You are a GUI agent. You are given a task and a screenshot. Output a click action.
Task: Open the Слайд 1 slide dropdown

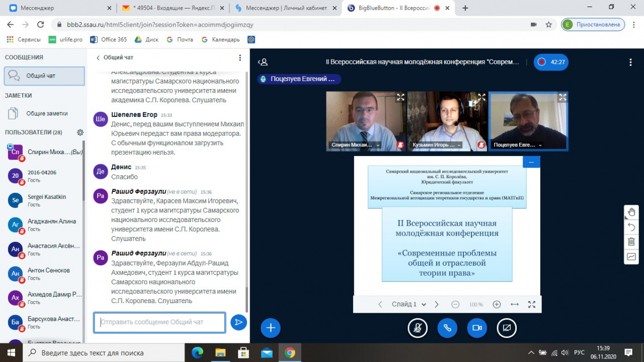click(409, 304)
